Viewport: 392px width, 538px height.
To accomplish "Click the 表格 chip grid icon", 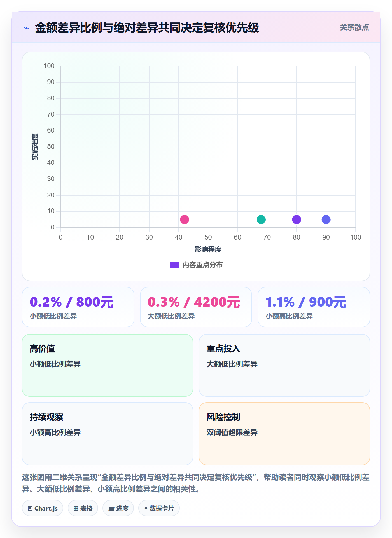I will pyautogui.click(x=76, y=508).
